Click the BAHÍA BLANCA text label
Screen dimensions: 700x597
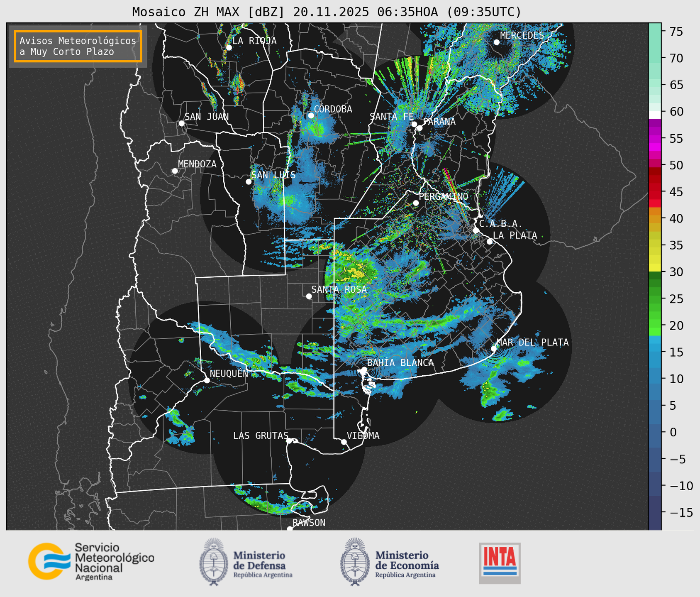point(400,362)
